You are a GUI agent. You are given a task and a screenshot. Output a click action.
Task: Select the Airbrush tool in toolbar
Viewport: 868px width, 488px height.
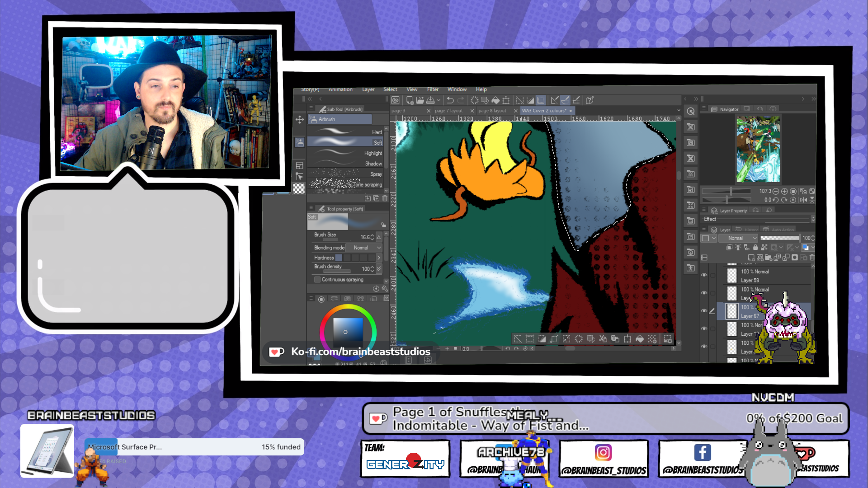tap(299, 142)
